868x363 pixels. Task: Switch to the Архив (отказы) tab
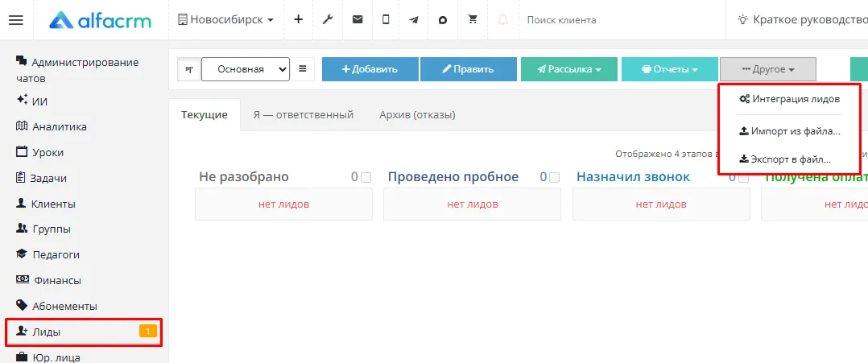point(417,115)
